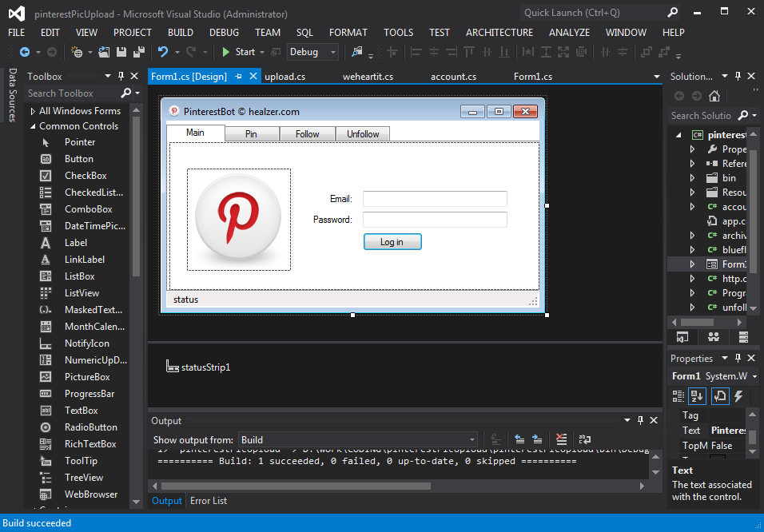Switch to the weheartit.cs document tab
764x532 pixels.
pyautogui.click(x=368, y=77)
